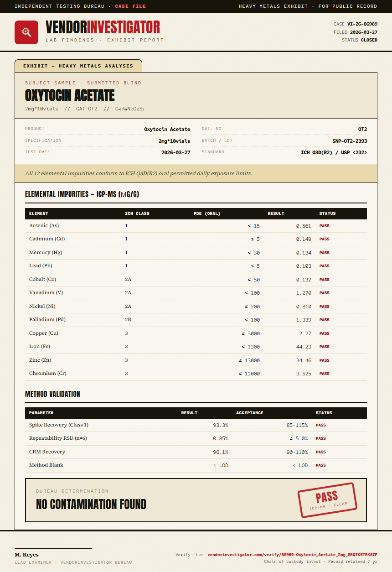This screenshot has height=572, width=392.
Task: Click the CASE FILE label in top bar
Action: 130,6
